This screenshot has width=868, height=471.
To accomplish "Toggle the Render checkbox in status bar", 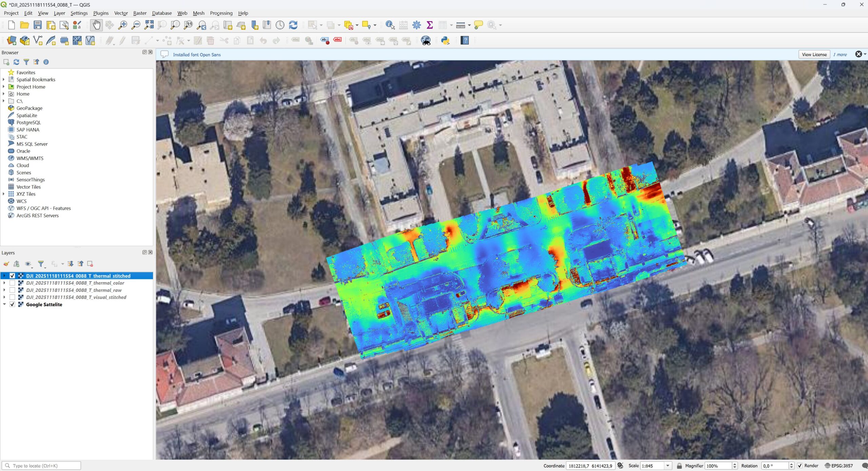I will (x=800, y=466).
